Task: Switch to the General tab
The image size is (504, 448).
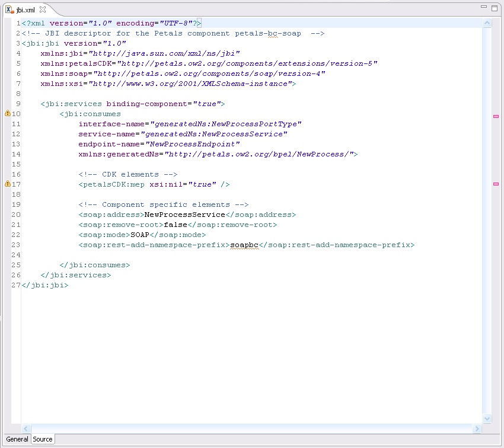Action: coord(17,439)
